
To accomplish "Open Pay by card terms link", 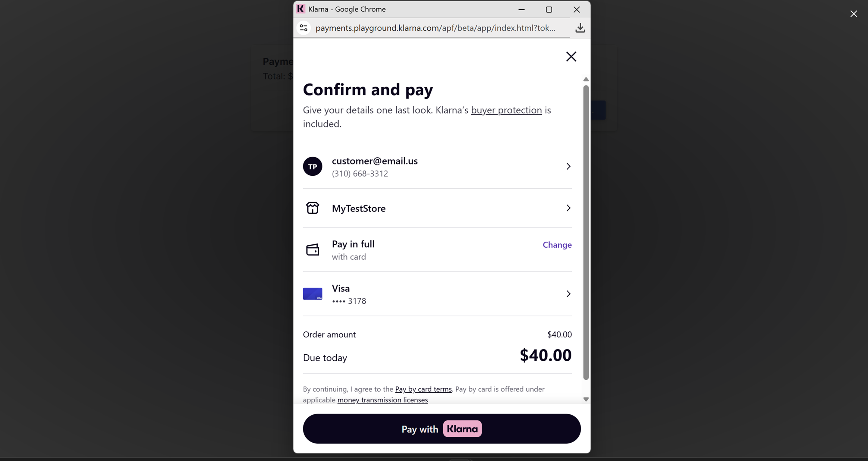I will pos(423,389).
